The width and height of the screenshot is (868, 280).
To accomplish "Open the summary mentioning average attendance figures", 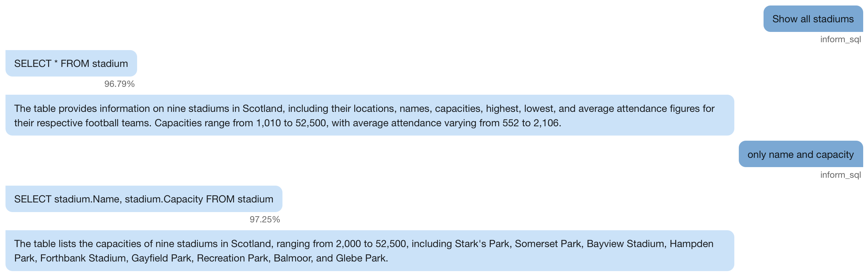I will coord(370,115).
